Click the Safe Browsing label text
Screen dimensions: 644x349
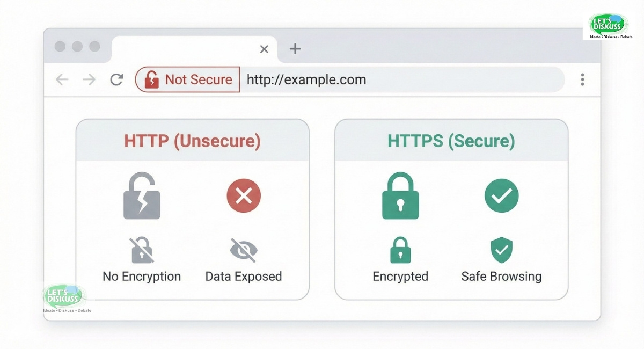point(501,277)
